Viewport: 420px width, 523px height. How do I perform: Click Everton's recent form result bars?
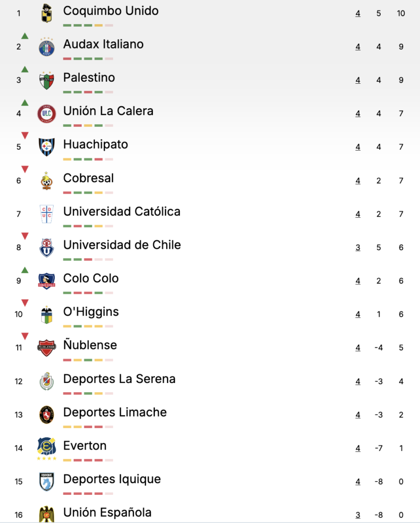[88, 460]
